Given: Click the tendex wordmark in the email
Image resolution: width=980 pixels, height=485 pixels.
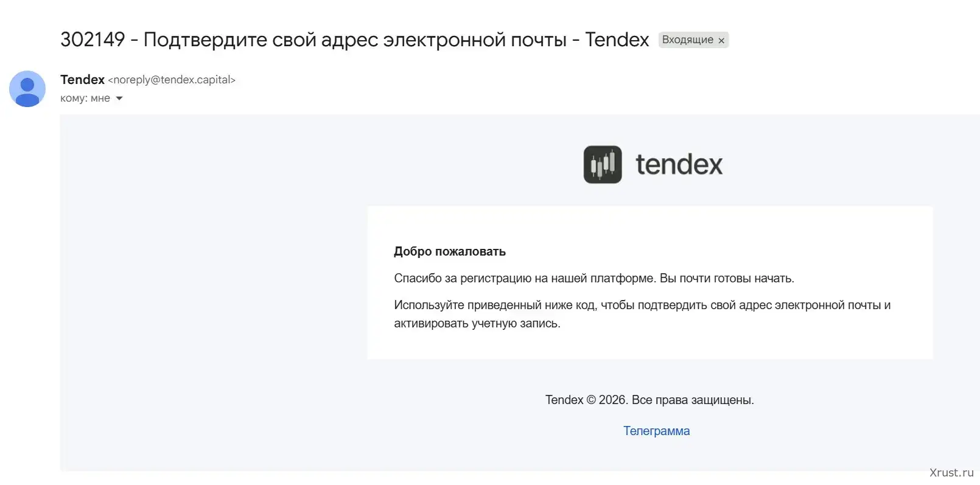Looking at the screenshot, I should click(x=679, y=164).
